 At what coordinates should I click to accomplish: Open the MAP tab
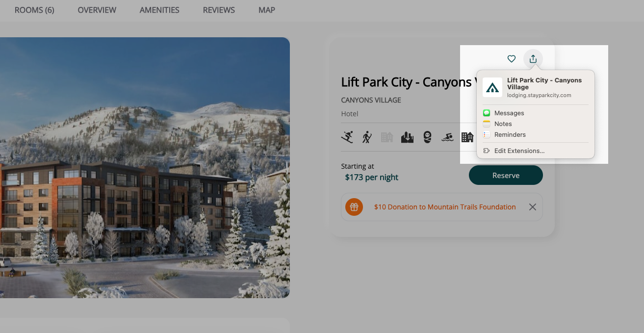tap(267, 10)
